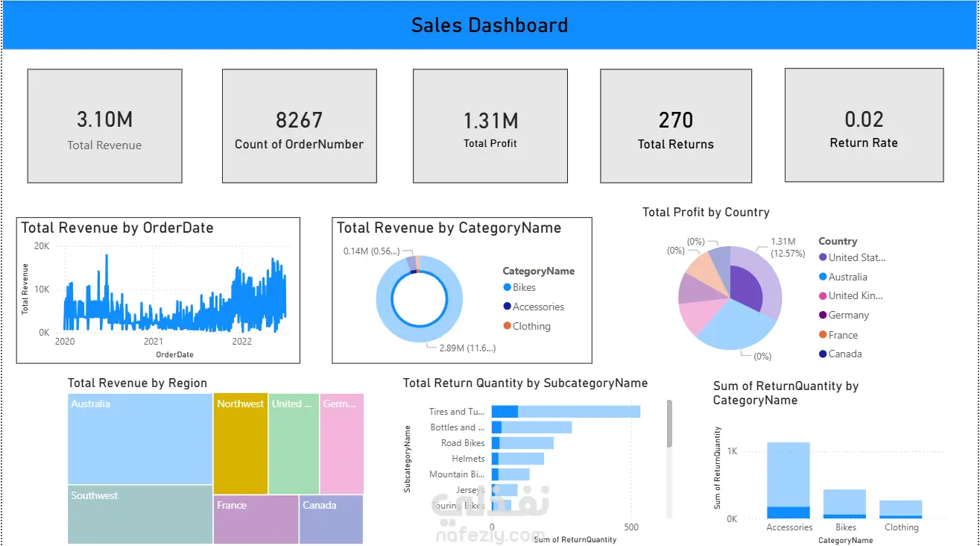
Task: Select the Northwest treemap tile
Action: click(x=241, y=444)
